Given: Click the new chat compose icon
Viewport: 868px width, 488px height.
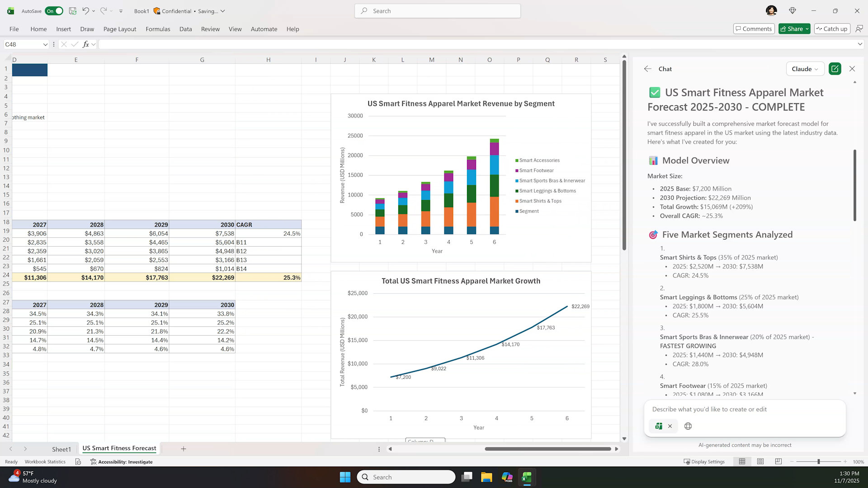Looking at the screenshot, I should tap(835, 69).
